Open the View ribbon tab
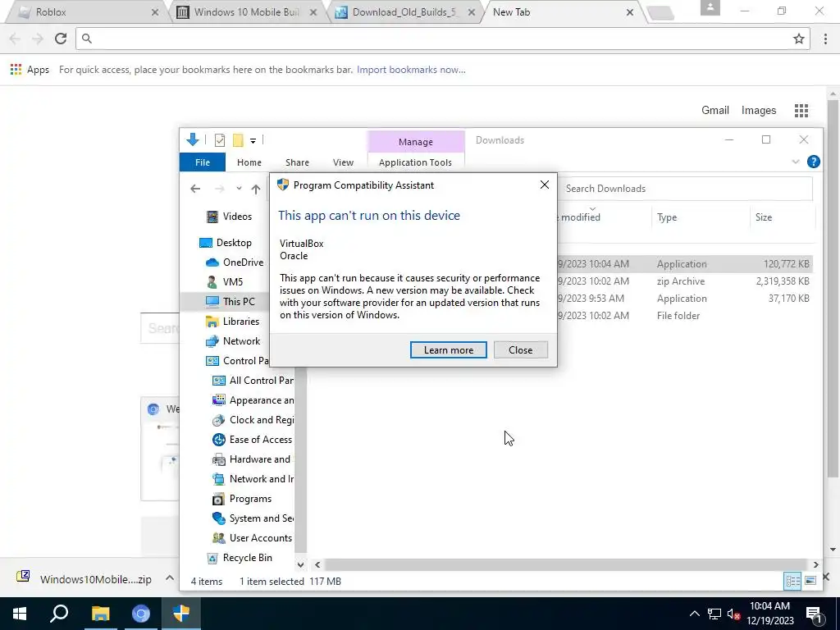The width and height of the screenshot is (840, 630). coord(343,162)
